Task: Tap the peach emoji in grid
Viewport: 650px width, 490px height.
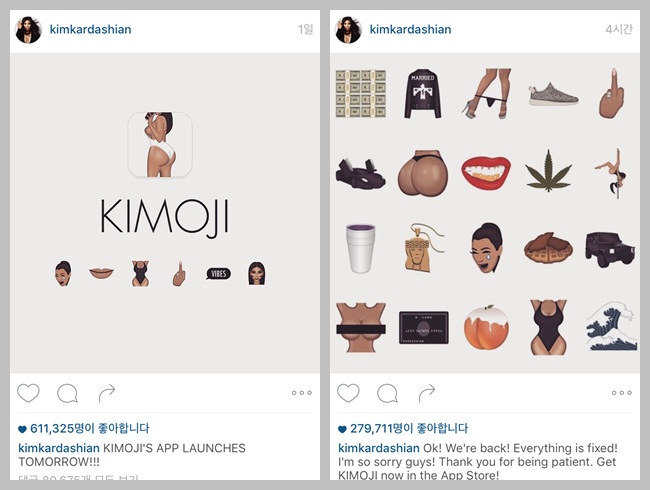Action: 486,327
